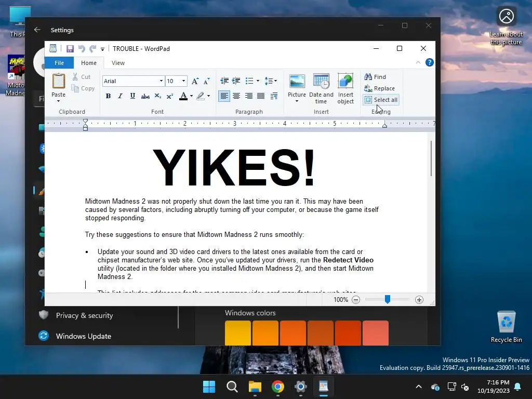Open the list style dropdown arrow
The height and width of the screenshot is (399, 532).
tap(258, 81)
